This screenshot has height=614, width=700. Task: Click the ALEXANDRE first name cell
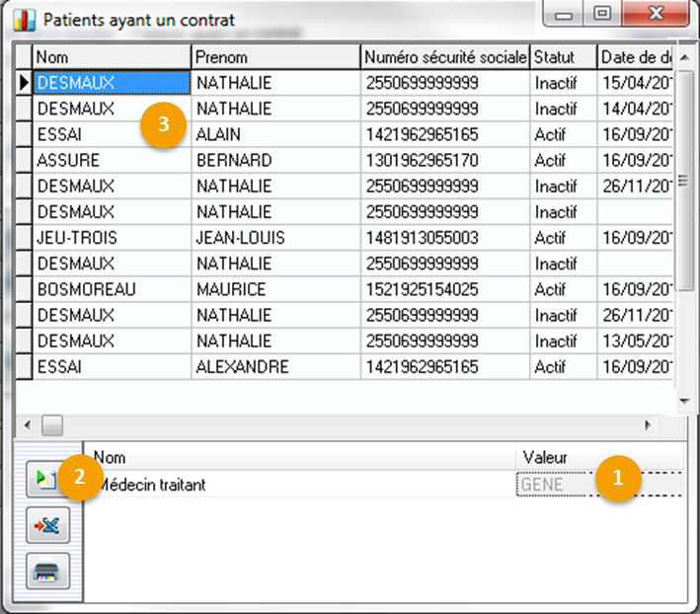[x=275, y=367]
